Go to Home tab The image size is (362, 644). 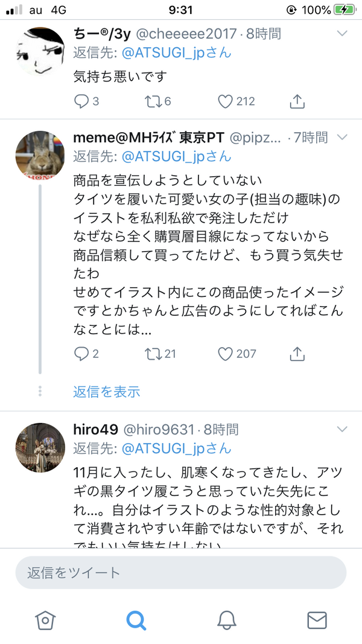click(x=45, y=620)
